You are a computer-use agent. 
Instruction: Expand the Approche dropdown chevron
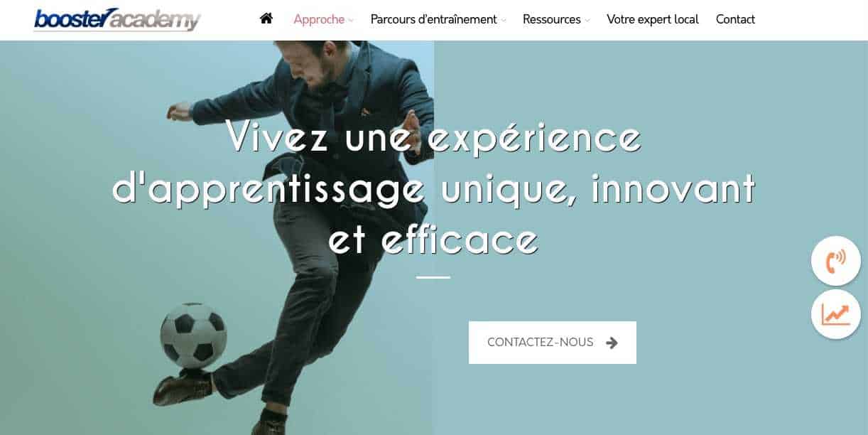point(351,21)
